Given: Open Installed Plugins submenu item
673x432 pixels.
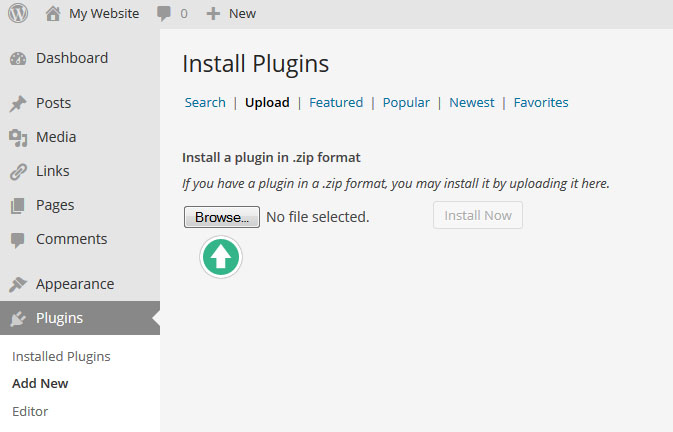Looking at the screenshot, I should [x=61, y=356].
